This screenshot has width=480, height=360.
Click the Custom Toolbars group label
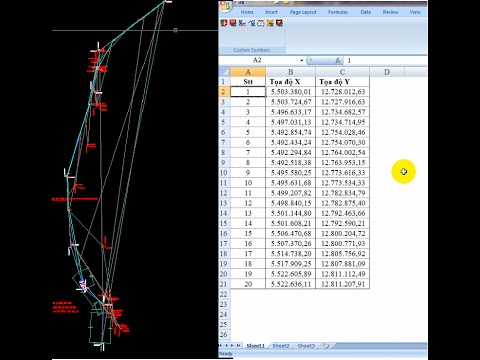coord(252,50)
